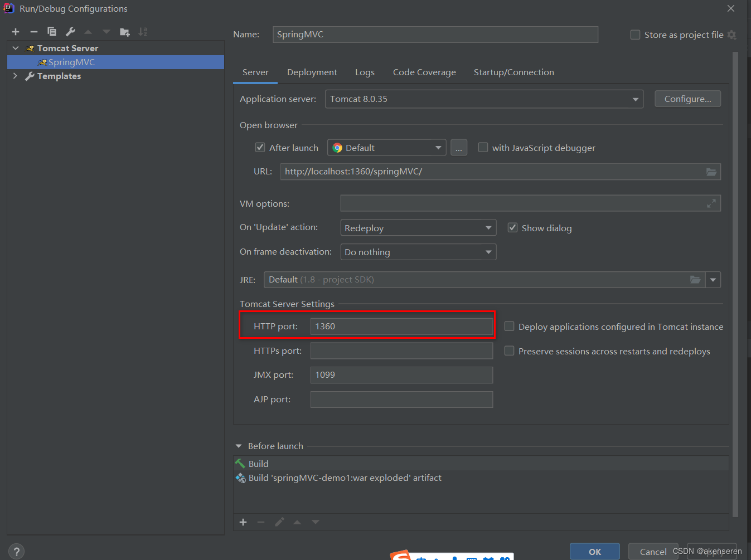The image size is (751, 560).
Task: Close the Run/Debug Configurations dialog
Action: 731,8
